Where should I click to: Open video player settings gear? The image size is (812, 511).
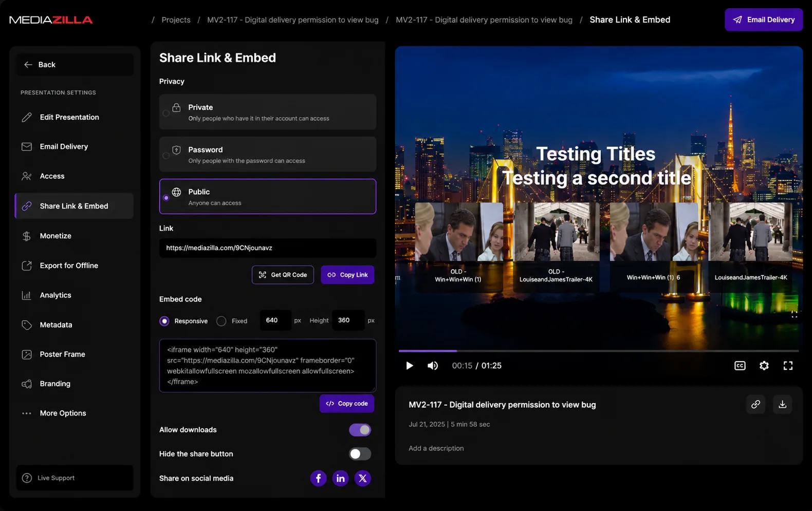pyautogui.click(x=764, y=366)
